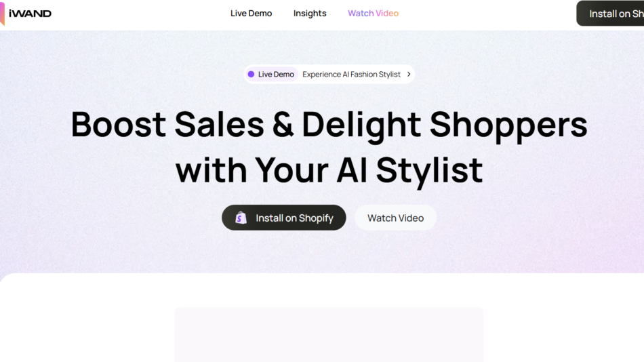Image resolution: width=644 pixels, height=362 pixels.
Task: Click the iWAND gradient logo mark
Action: tap(2, 14)
